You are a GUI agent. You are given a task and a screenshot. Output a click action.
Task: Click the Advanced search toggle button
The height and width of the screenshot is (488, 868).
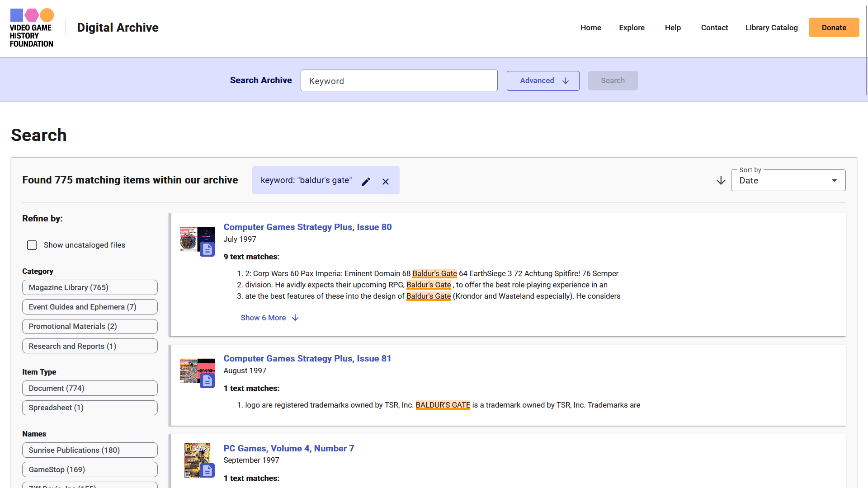[543, 80]
